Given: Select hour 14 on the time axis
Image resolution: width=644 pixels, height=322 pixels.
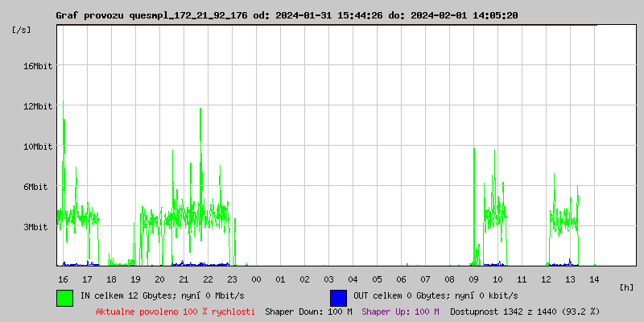Looking at the screenshot, I should click(x=594, y=279).
